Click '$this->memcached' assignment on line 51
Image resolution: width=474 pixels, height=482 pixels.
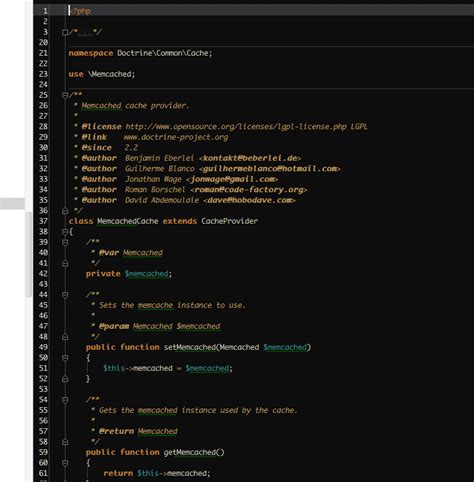138,368
